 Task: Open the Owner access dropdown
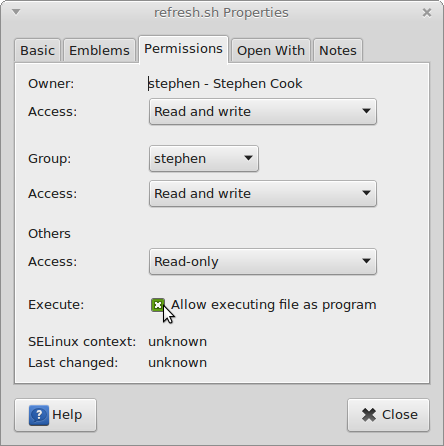coord(263,112)
